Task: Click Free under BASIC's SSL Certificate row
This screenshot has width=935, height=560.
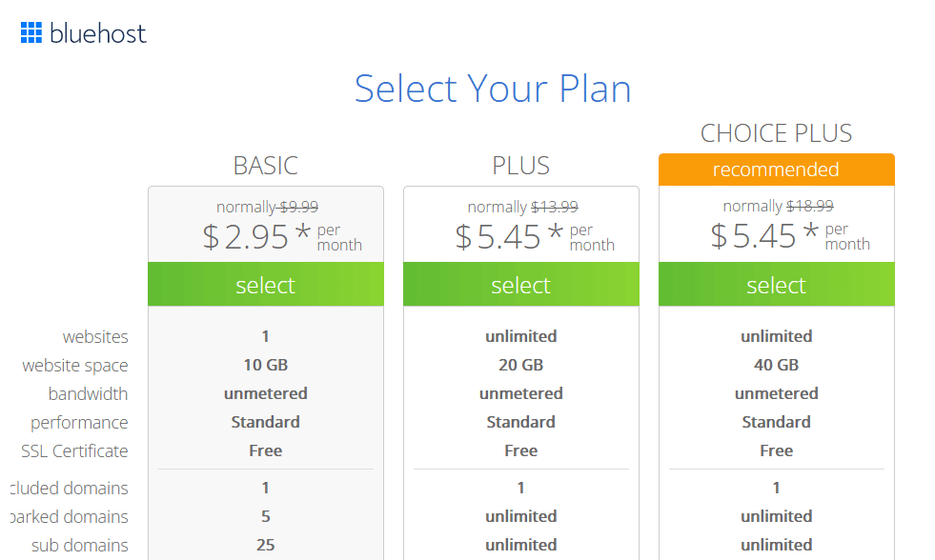Action: click(265, 450)
